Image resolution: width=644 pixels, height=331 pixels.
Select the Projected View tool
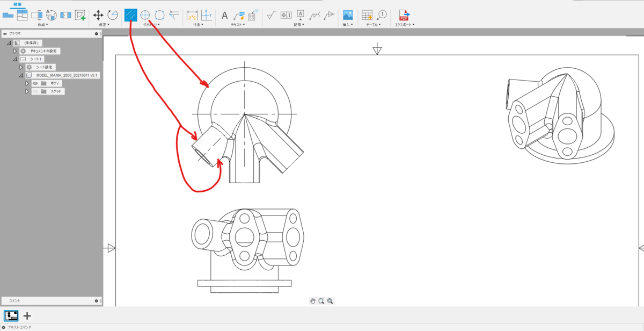click(22, 15)
